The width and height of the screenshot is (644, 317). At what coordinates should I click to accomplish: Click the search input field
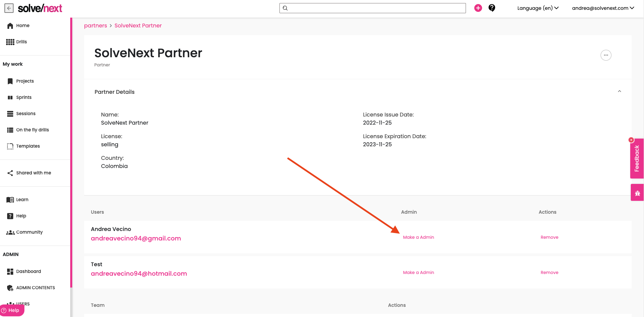tap(372, 8)
